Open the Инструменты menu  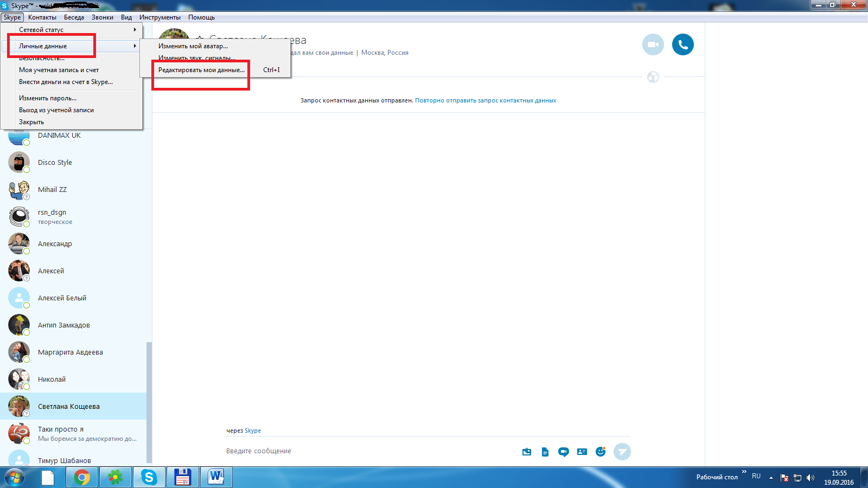[159, 17]
